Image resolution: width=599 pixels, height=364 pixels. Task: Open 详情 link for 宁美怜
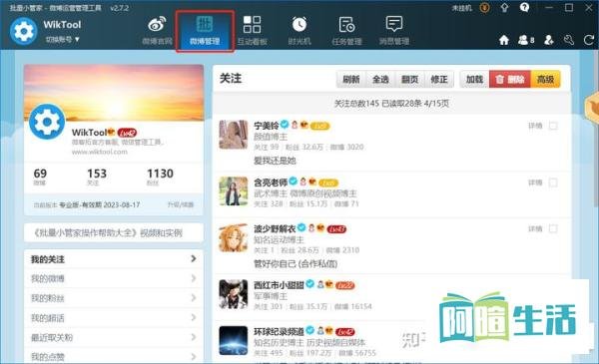pos(535,126)
